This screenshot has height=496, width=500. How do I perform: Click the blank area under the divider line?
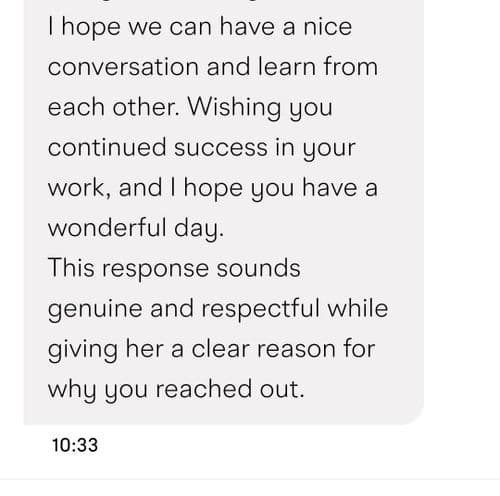[x=250, y=488]
